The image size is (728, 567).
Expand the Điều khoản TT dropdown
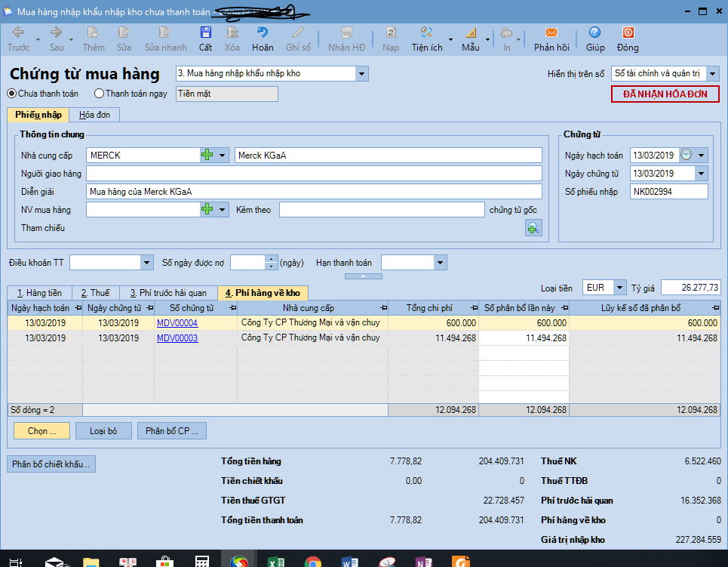point(146,263)
